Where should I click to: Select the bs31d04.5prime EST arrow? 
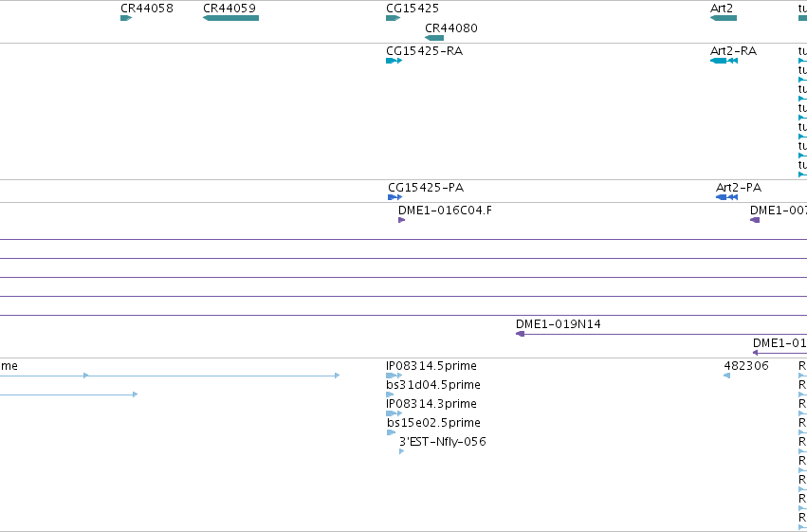(x=390, y=394)
